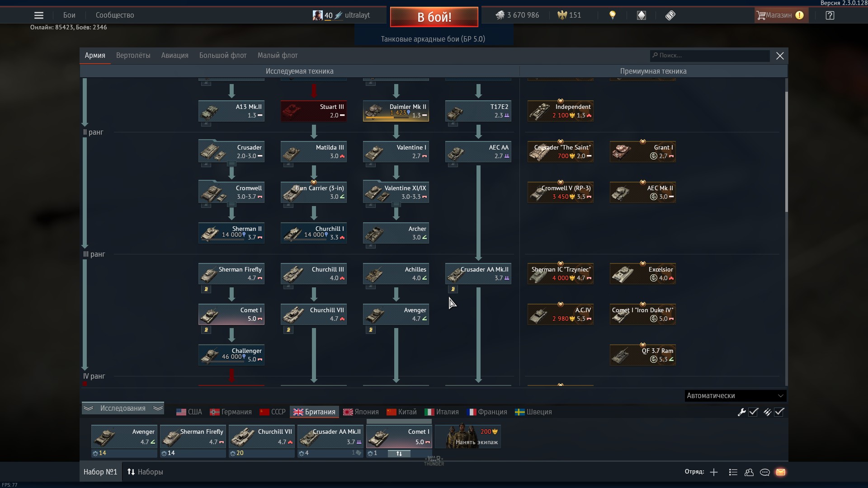This screenshot has height=488, width=868.
Task: Select the Набор №1 preset
Action: tap(100, 472)
